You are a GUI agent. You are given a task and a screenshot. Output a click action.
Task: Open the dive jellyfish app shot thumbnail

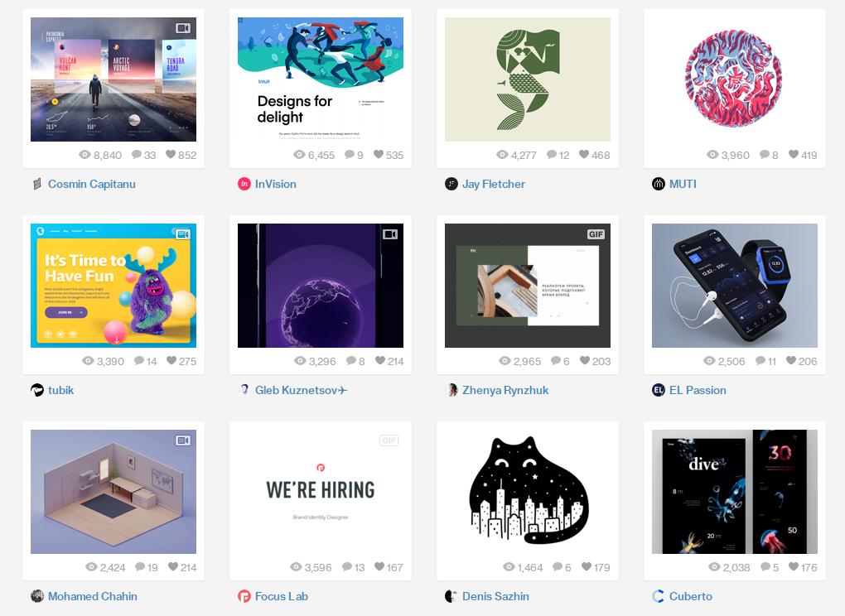click(735, 492)
